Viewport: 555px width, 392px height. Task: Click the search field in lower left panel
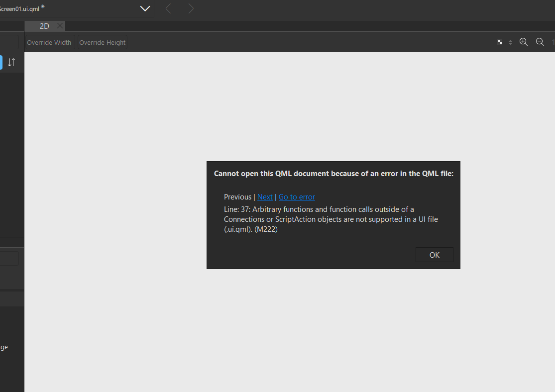point(9,259)
